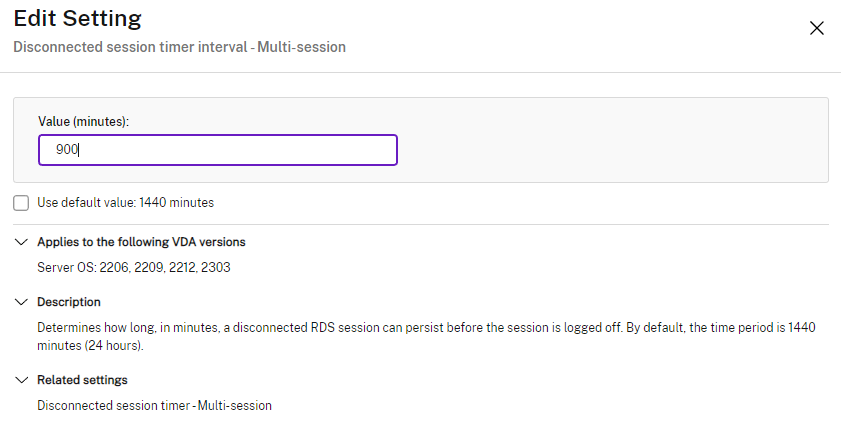Image resolution: width=841 pixels, height=443 pixels.
Task: Click the "Edit Setting" dialog title
Action: pyautogui.click(x=77, y=19)
